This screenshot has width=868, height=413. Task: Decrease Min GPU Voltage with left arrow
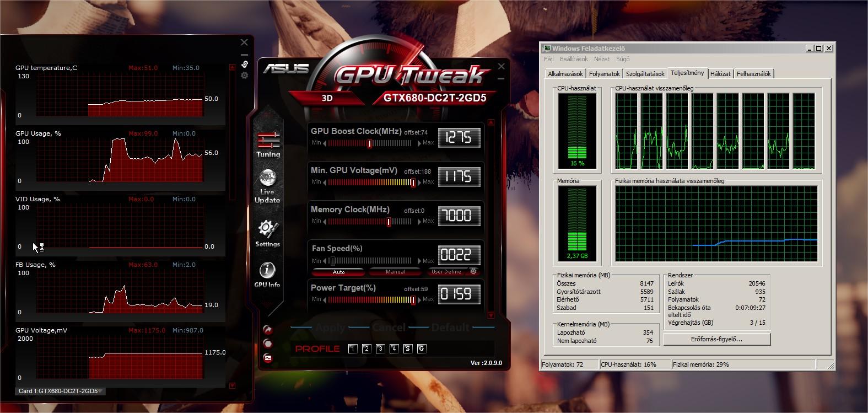click(325, 182)
